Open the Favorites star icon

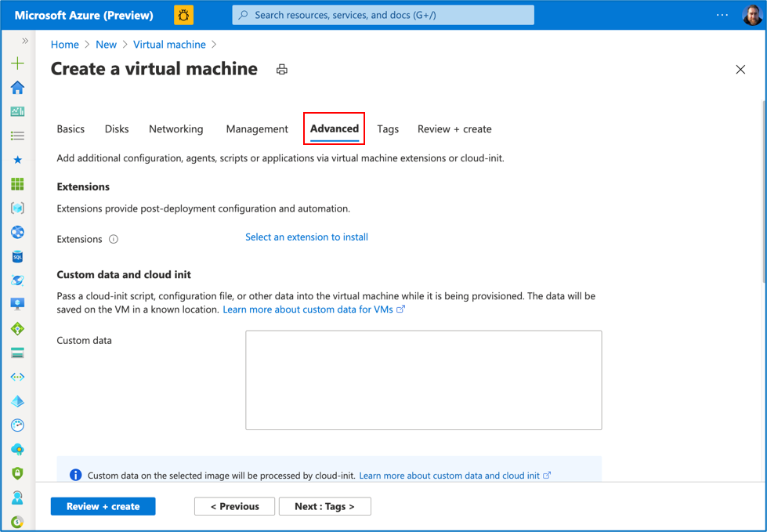point(17,159)
